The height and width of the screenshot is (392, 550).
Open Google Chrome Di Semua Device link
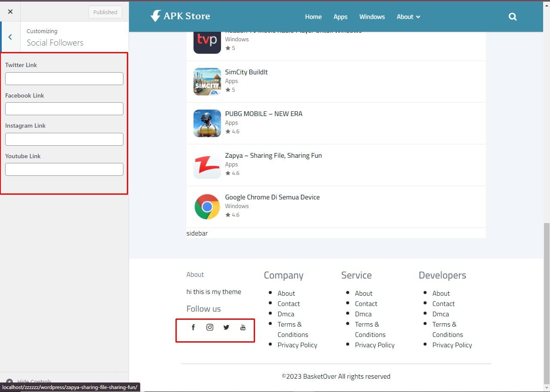click(272, 197)
